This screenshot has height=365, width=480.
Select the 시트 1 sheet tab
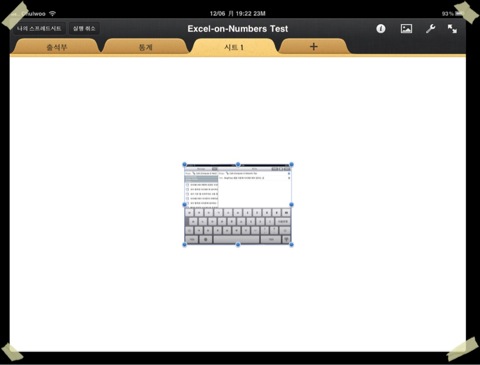coord(234,47)
